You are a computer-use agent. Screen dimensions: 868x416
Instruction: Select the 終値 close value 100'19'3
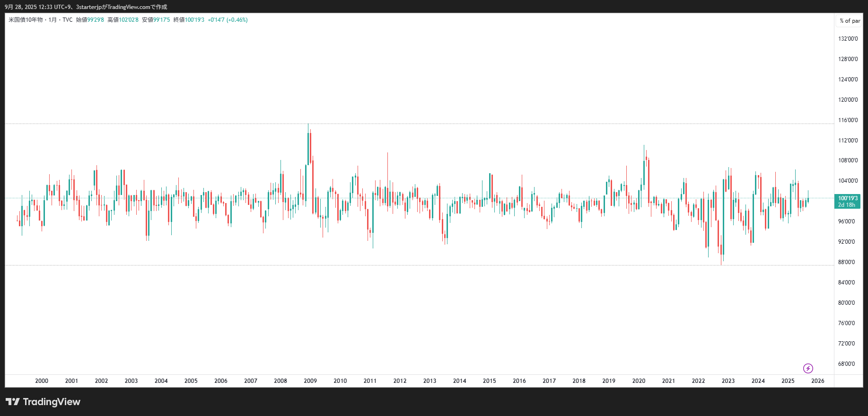pos(194,20)
